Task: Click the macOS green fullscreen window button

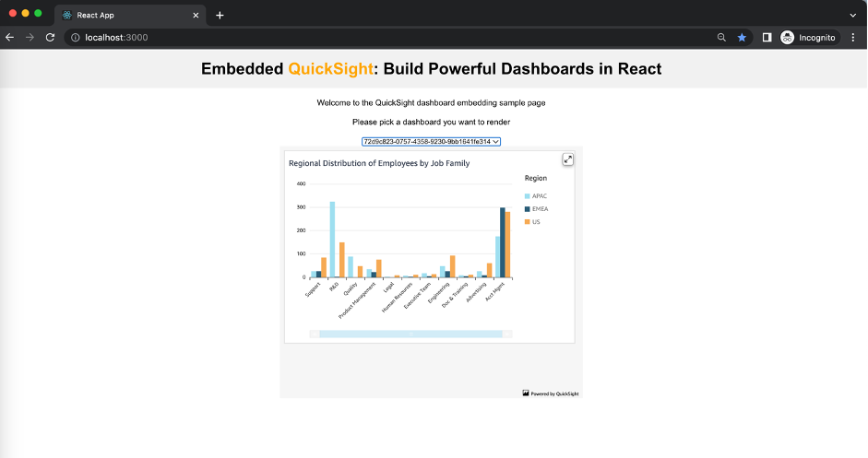Action: click(x=38, y=13)
